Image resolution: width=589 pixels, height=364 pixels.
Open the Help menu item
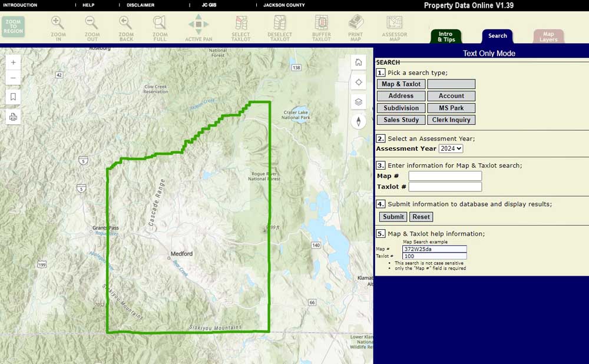coord(88,5)
